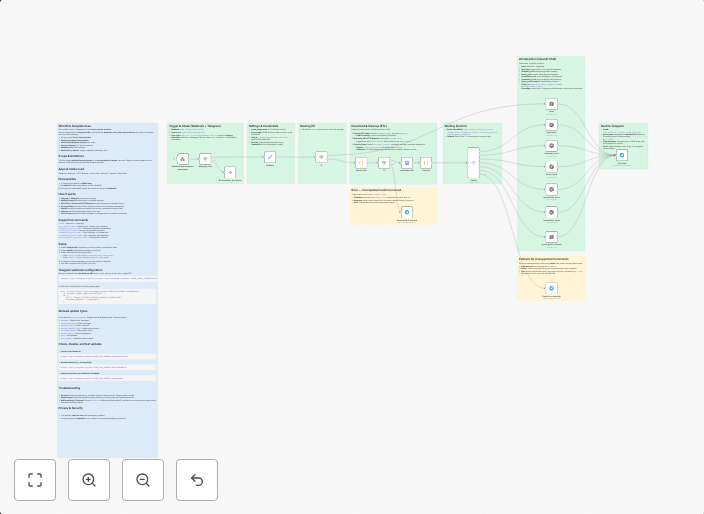
Task: Click the fallback unsupported-commands Telegram node
Action: point(551,288)
